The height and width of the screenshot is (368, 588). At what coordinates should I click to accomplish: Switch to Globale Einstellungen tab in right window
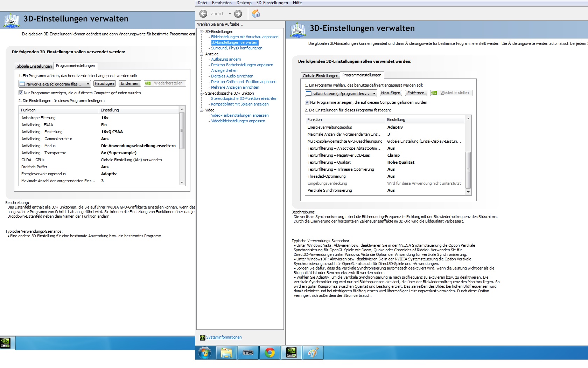pyautogui.click(x=320, y=76)
